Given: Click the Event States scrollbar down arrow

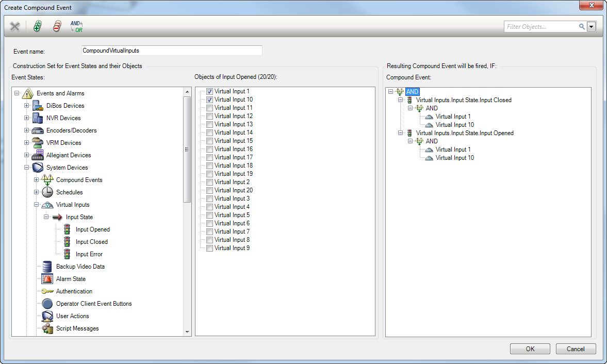Looking at the screenshot, I should pos(187,332).
